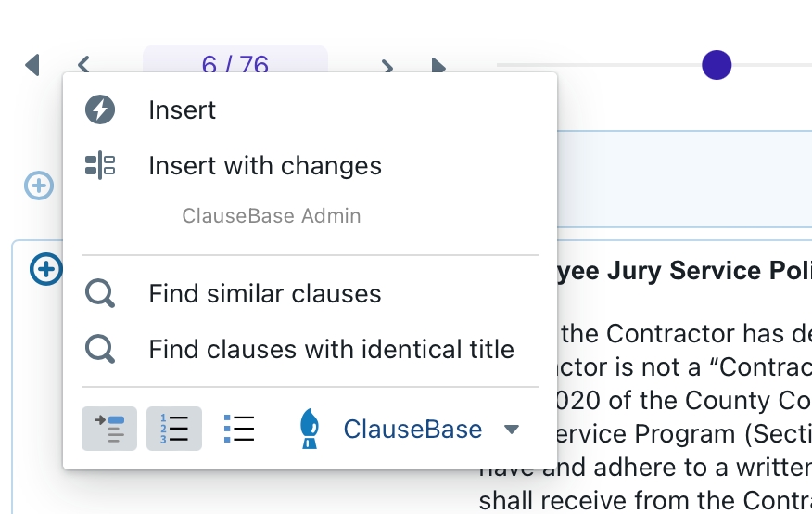812x514 pixels.
Task: Click the 6 / 76 page counter field
Action: pyautogui.click(x=235, y=59)
